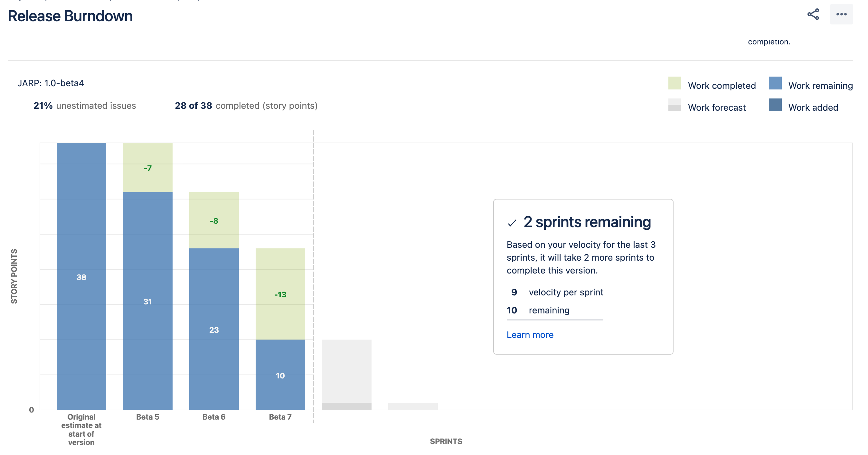Click the second small forecast bar
The height and width of the screenshot is (455, 868).
coord(413,406)
